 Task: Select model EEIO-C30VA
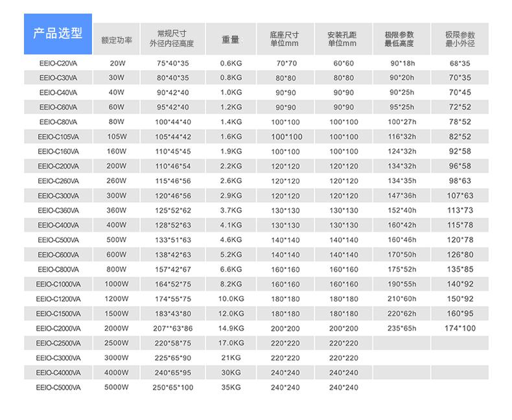point(58,78)
